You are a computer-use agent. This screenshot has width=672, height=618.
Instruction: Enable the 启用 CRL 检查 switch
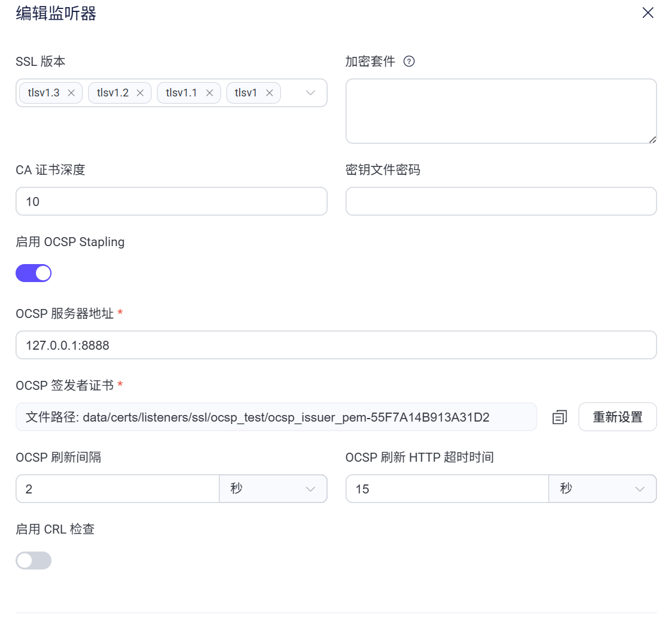pyautogui.click(x=34, y=561)
